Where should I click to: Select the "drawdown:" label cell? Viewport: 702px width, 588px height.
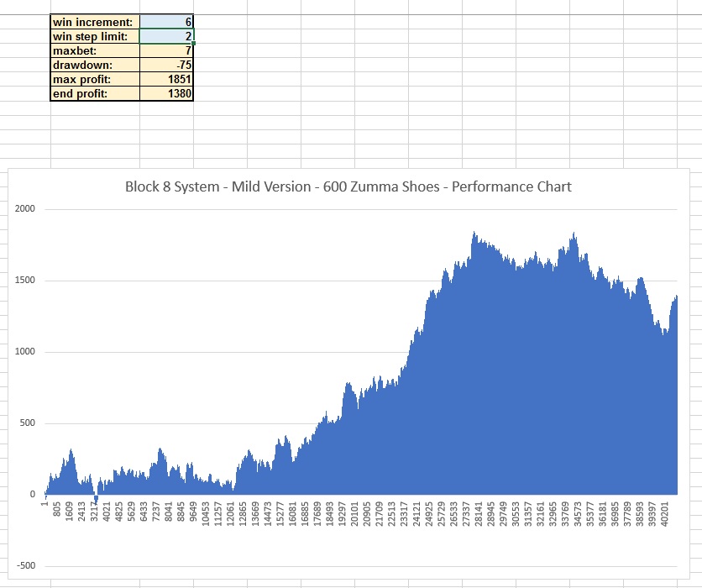(95, 65)
